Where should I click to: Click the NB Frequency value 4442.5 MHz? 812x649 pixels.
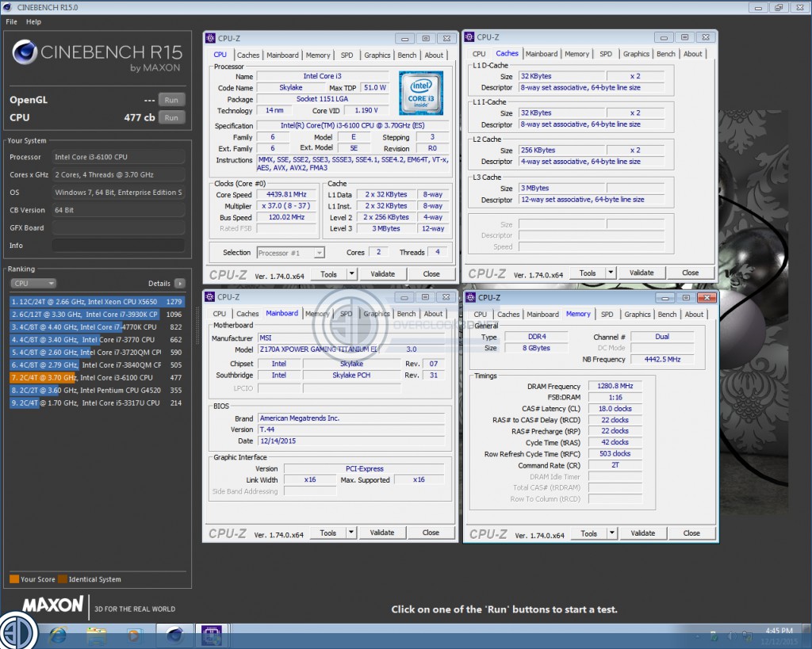[662, 359]
